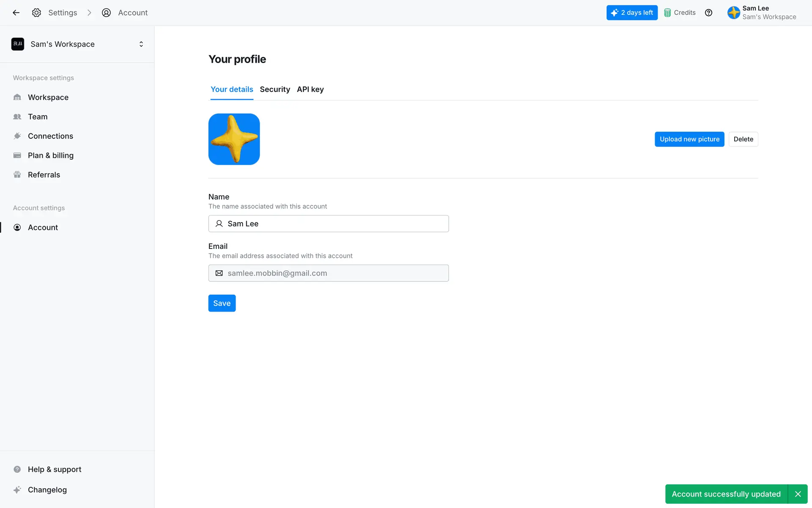Click Upload new picture button
Image resolution: width=812 pixels, height=508 pixels.
pos(689,139)
